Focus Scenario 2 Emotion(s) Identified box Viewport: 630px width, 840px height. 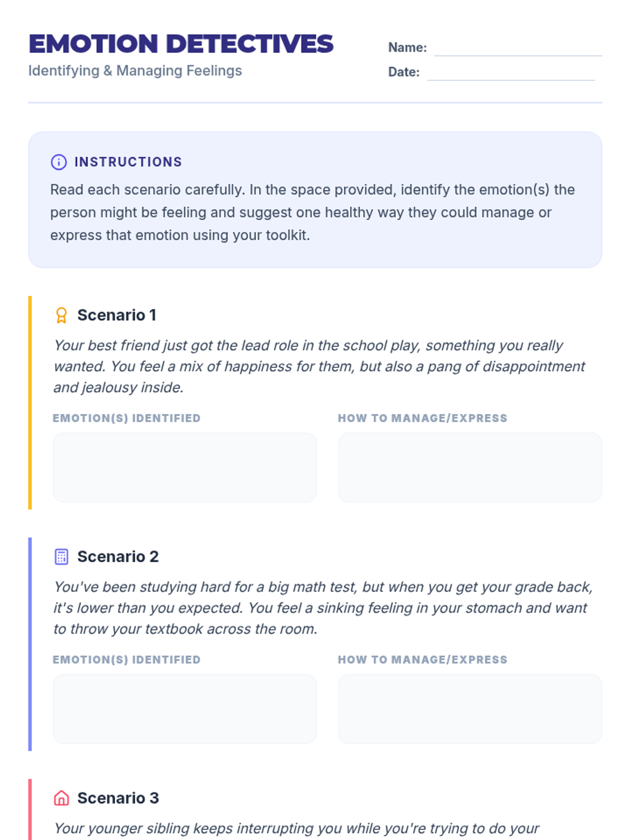(185, 709)
